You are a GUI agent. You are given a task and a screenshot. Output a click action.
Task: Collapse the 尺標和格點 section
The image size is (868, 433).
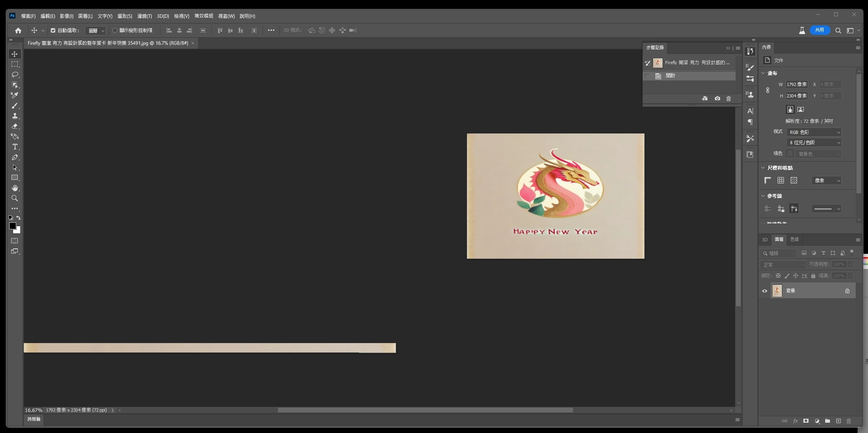click(x=763, y=168)
